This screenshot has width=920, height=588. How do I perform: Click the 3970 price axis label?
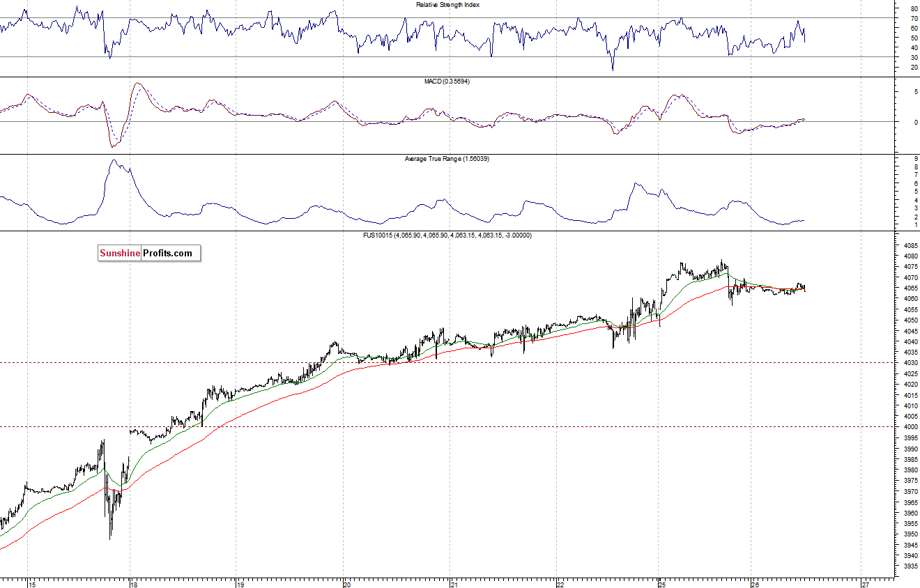pyautogui.click(x=912, y=492)
